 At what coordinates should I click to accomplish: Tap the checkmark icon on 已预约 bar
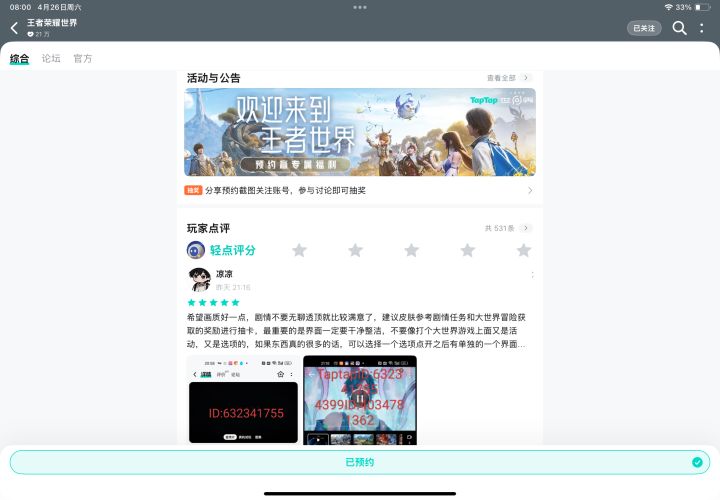click(x=697, y=462)
